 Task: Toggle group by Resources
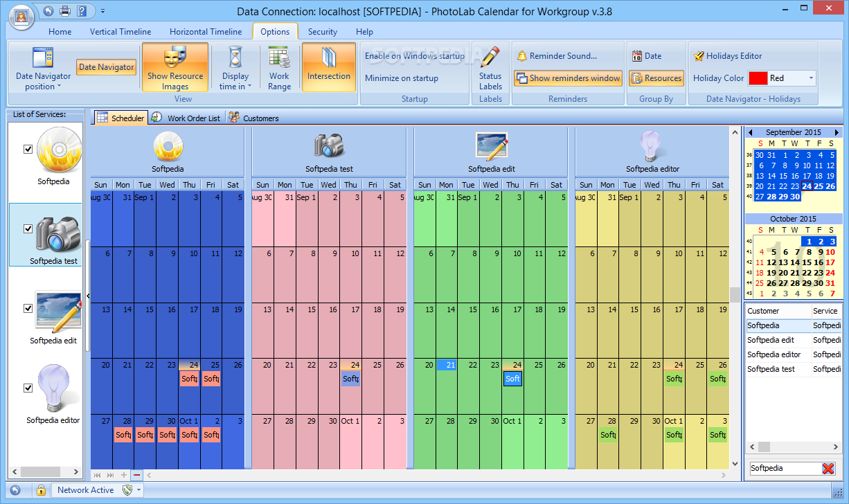(x=656, y=78)
